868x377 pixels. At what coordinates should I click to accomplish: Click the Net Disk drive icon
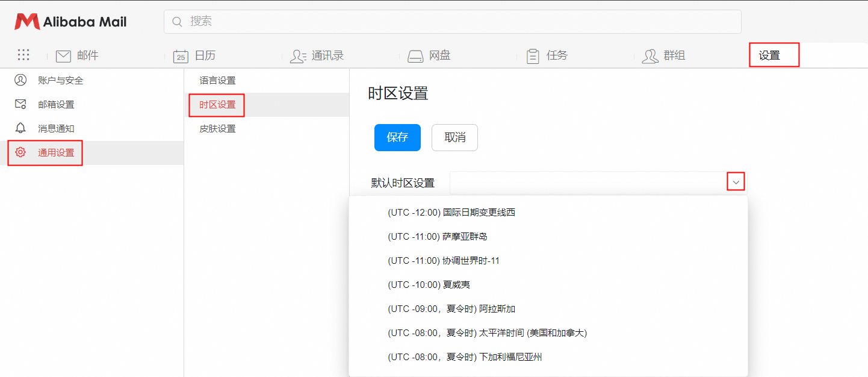415,56
